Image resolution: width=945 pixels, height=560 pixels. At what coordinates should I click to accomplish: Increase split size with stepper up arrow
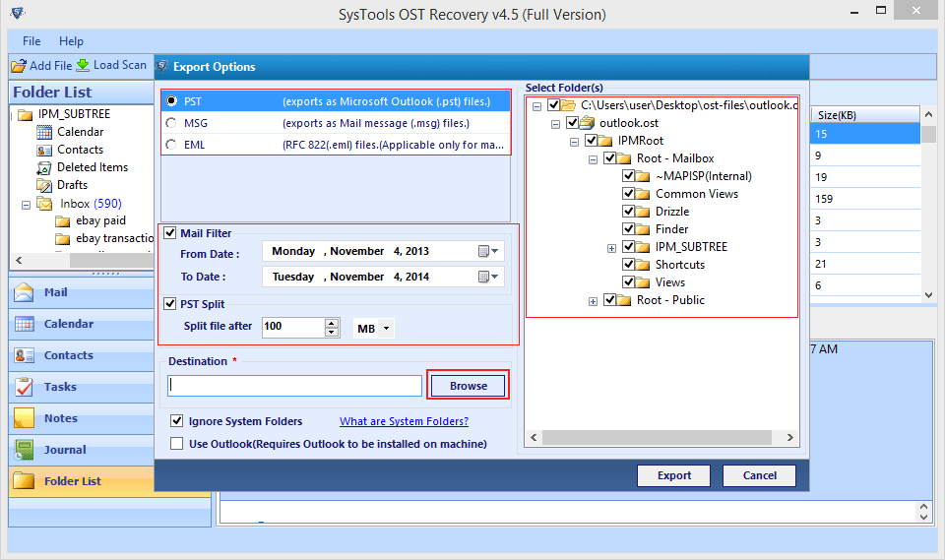pyautogui.click(x=332, y=323)
